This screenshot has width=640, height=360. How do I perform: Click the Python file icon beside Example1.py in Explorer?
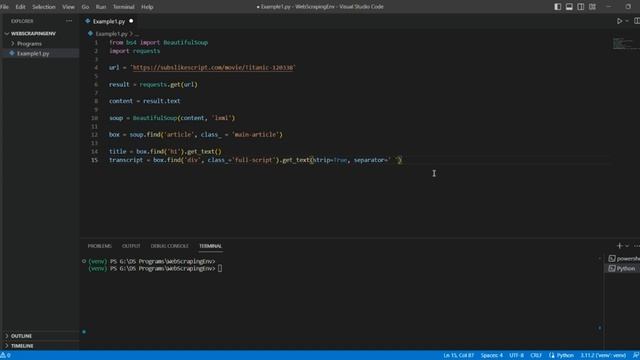(12, 53)
